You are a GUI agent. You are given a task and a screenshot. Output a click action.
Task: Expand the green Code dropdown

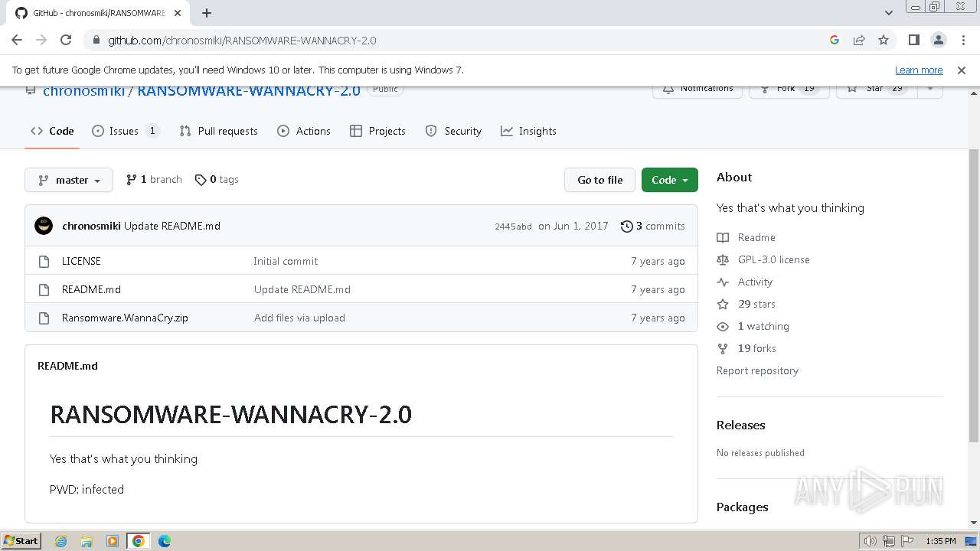click(670, 180)
